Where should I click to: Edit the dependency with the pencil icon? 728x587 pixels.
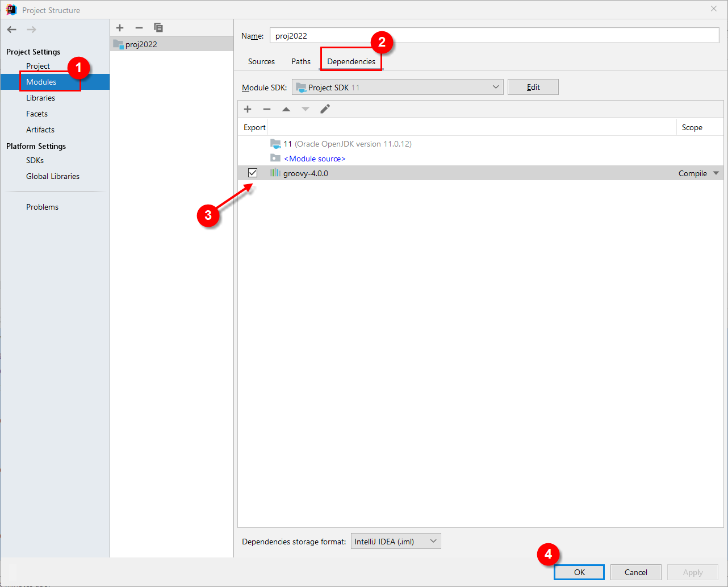pos(325,109)
